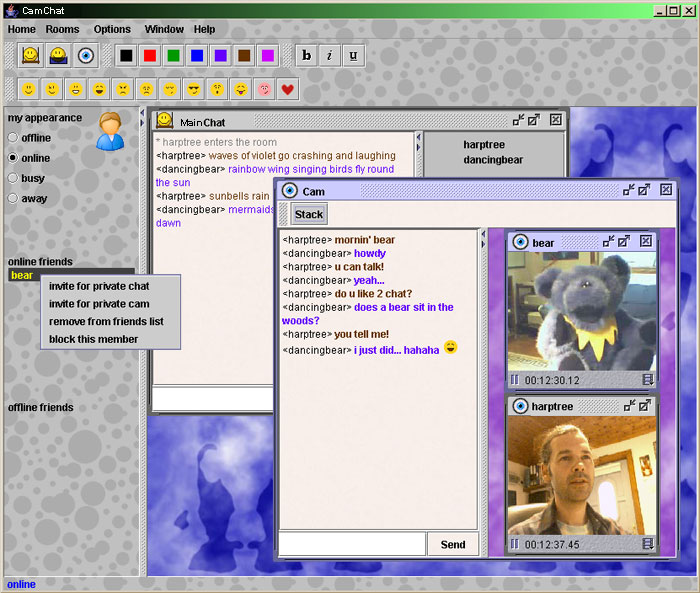Viewport: 700px width, 593px height.
Task: Insert the sad frowning emoticon
Action: 146,89
